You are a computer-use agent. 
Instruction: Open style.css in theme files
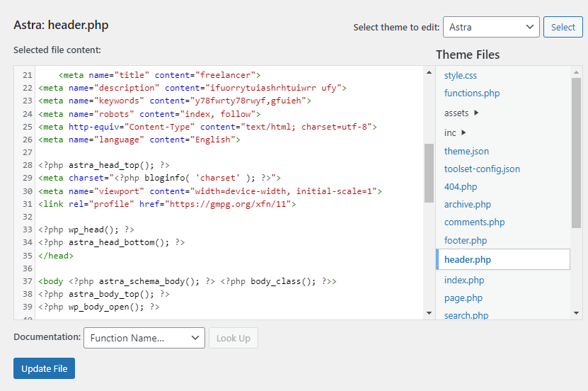[461, 75]
